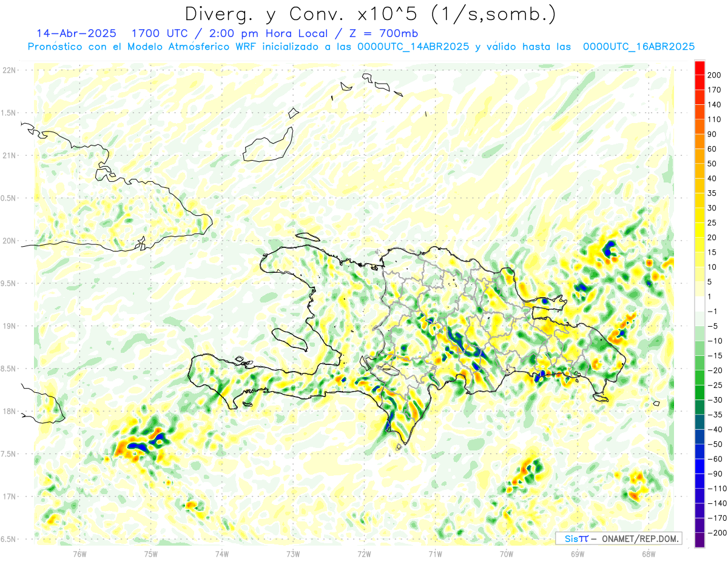This screenshot has height=562, width=728.
Task: Click the "-5" colorbar label
Action: pyautogui.click(x=713, y=326)
